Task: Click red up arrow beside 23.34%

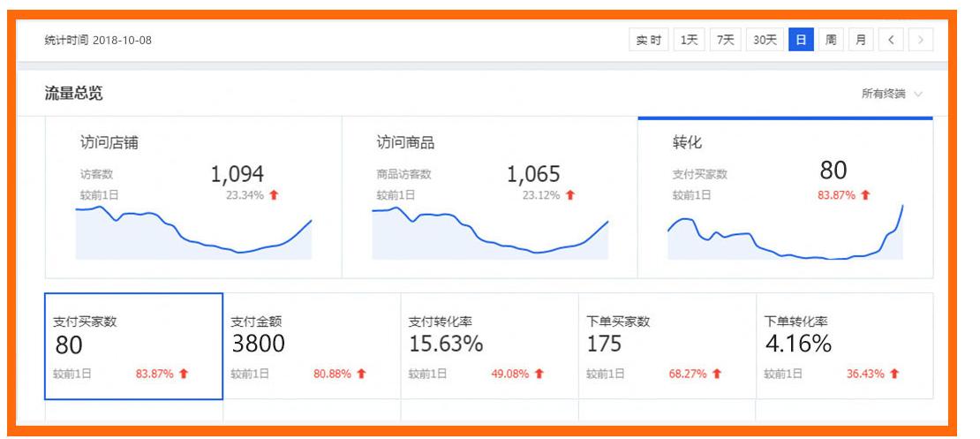Action: coord(274,195)
